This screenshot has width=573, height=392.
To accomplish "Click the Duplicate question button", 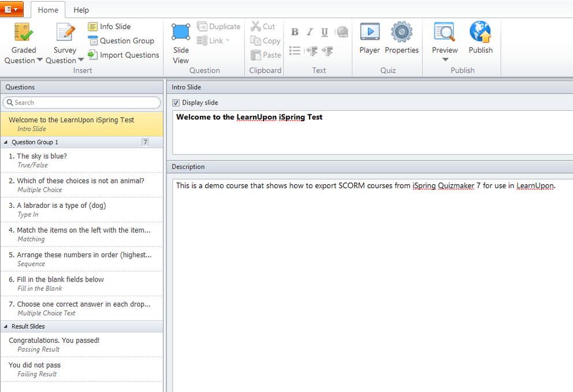I will (x=218, y=27).
